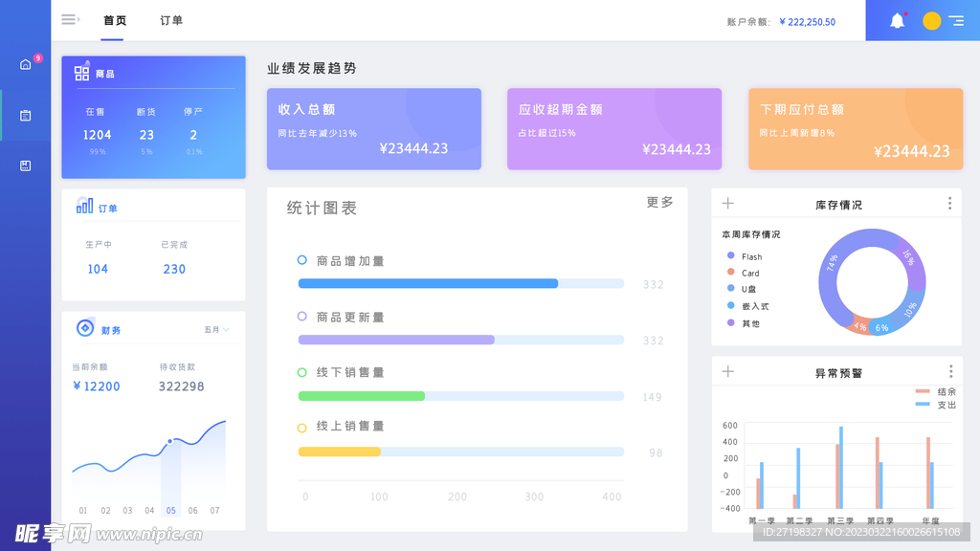Select the orders clipboard icon in the sidebar

(24, 115)
